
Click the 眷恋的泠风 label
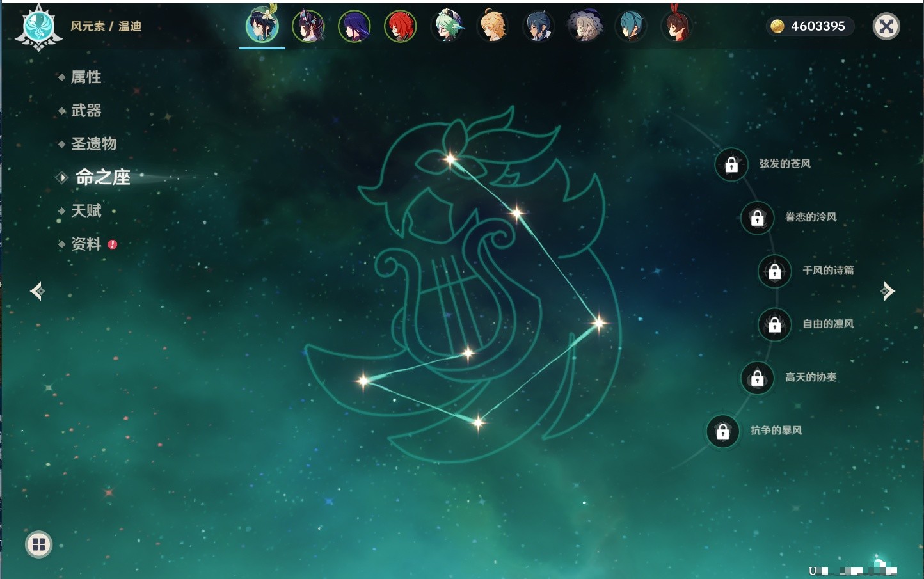tap(811, 217)
